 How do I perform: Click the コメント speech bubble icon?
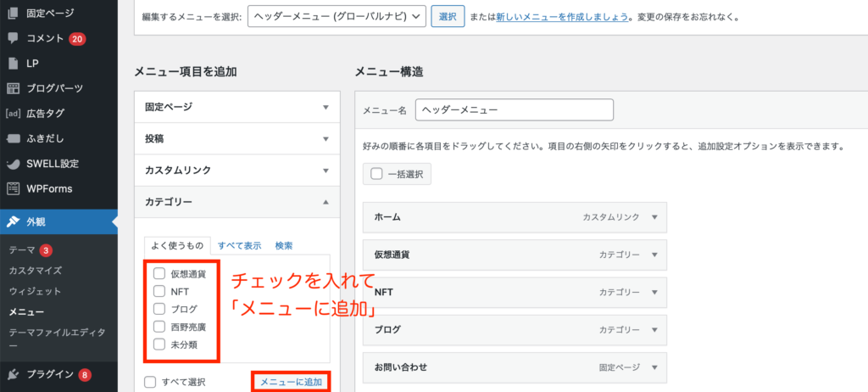pos(13,38)
